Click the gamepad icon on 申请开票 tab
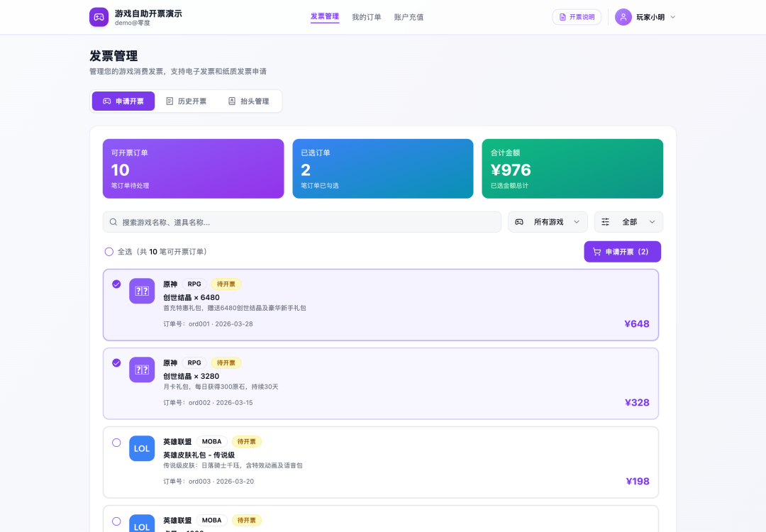 point(106,101)
